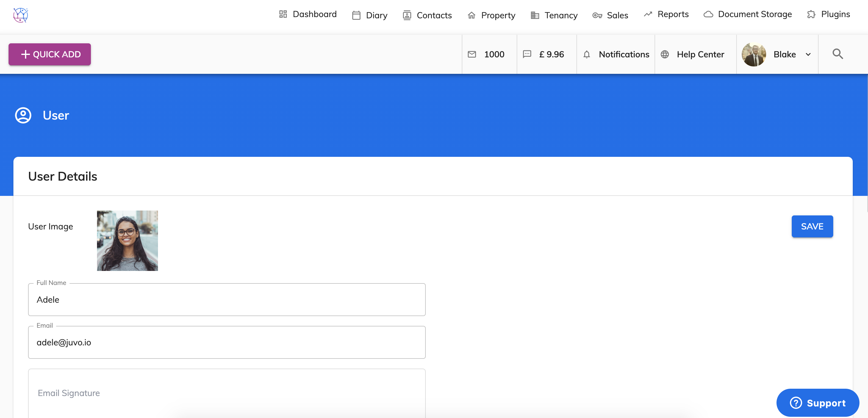The width and height of the screenshot is (868, 418).
Task: Go to the Diary menu
Action: click(x=370, y=15)
